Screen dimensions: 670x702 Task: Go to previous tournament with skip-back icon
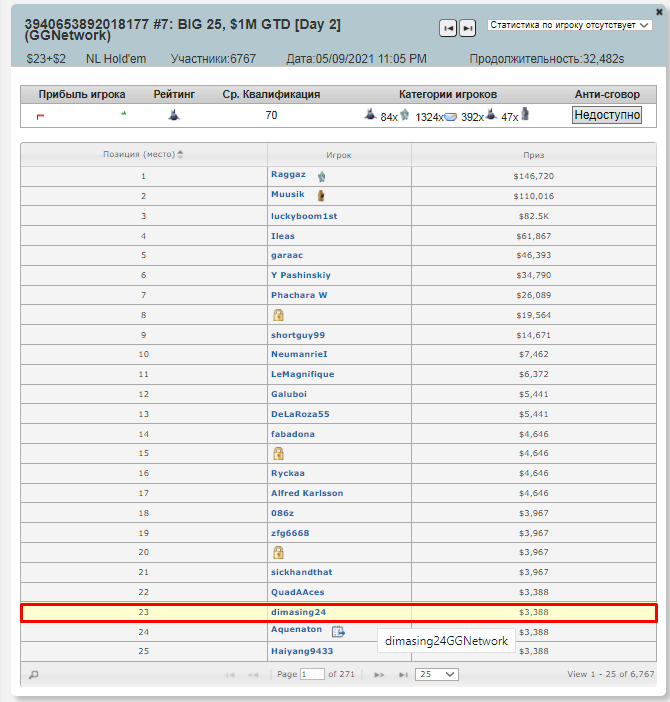(449, 28)
